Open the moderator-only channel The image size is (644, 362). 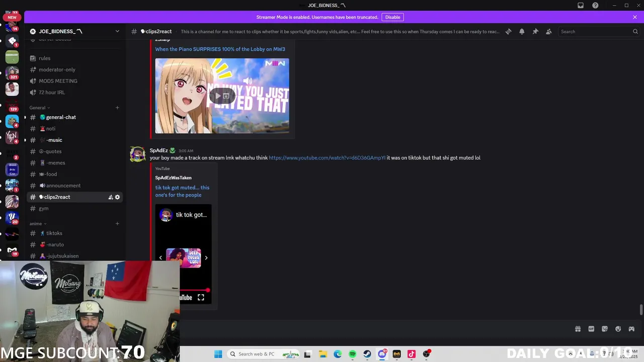74,69
